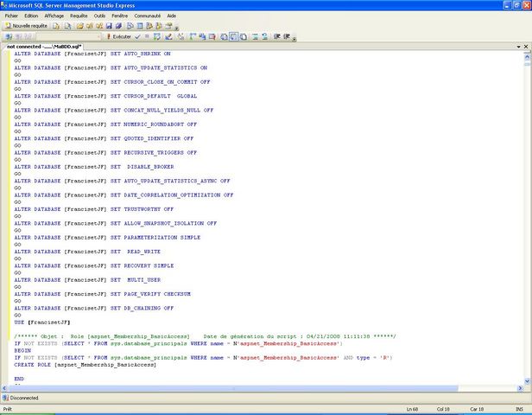This screenshot has height=415, width=532.
Task: Click the Parse query checkmark icon
Action: 138,36
